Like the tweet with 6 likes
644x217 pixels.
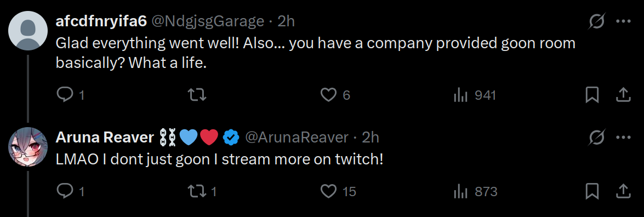point(335,95)
